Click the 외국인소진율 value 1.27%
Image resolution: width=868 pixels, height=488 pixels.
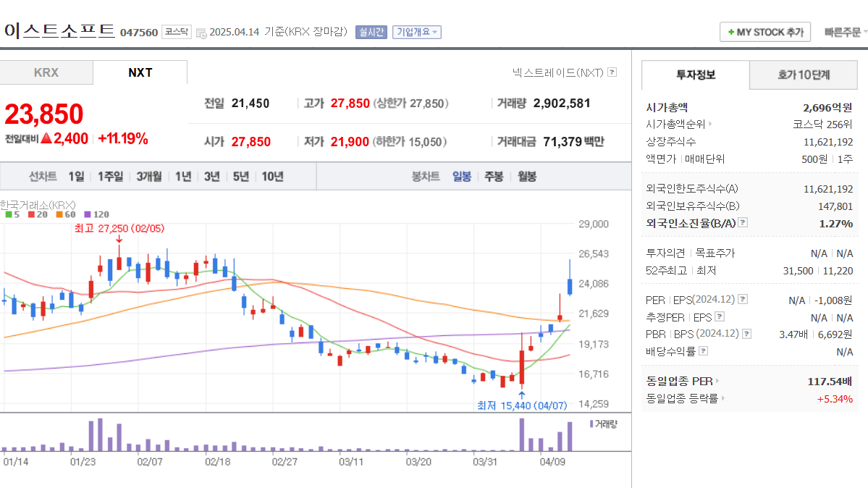836,223
